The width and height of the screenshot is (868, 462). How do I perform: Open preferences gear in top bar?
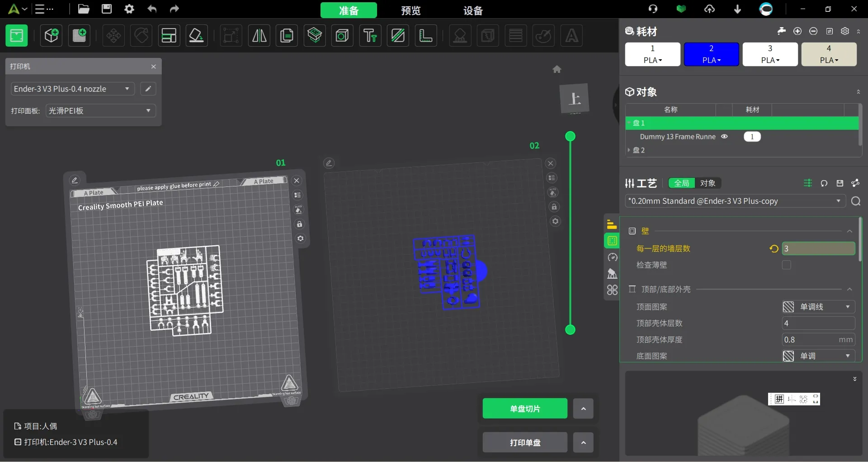(129, 9)
